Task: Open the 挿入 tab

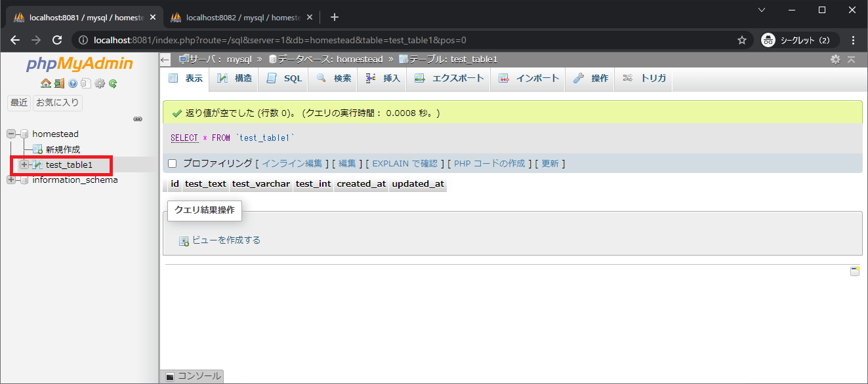Action: coord(382,79)
